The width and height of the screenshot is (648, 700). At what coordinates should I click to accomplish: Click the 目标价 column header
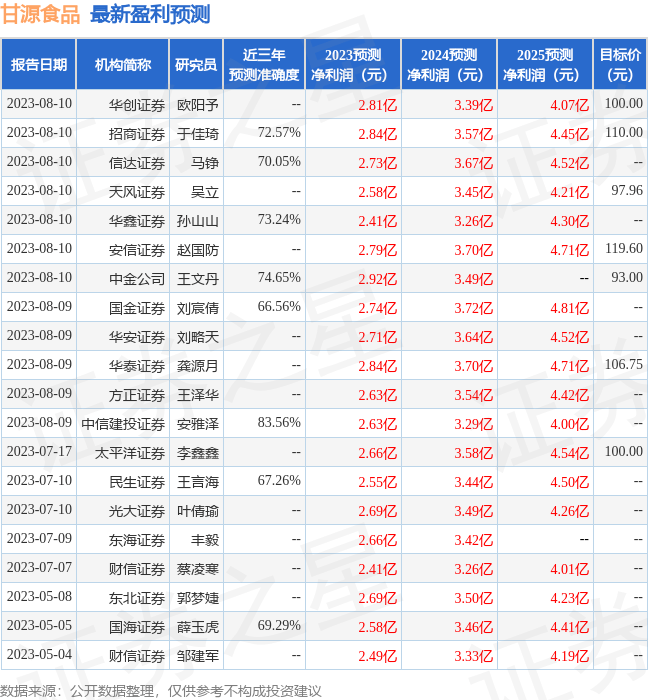[x=619, y=65]
